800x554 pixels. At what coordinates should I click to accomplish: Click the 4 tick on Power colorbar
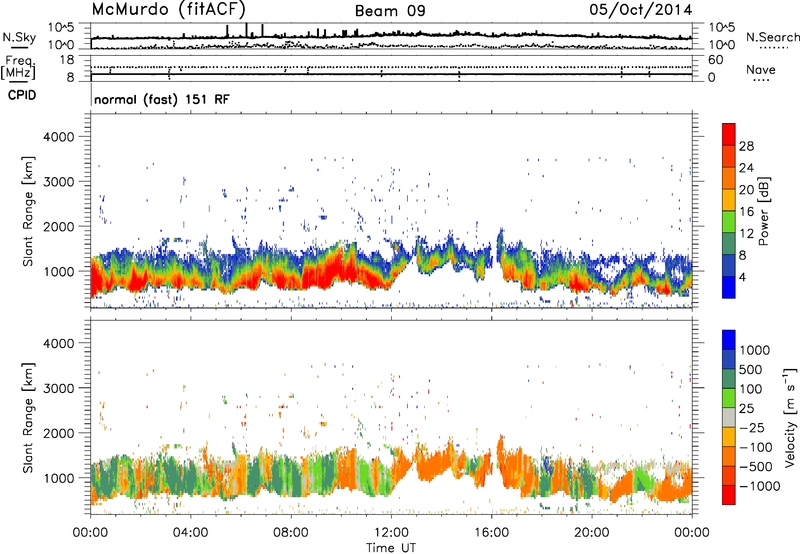(x=742, y=278)
